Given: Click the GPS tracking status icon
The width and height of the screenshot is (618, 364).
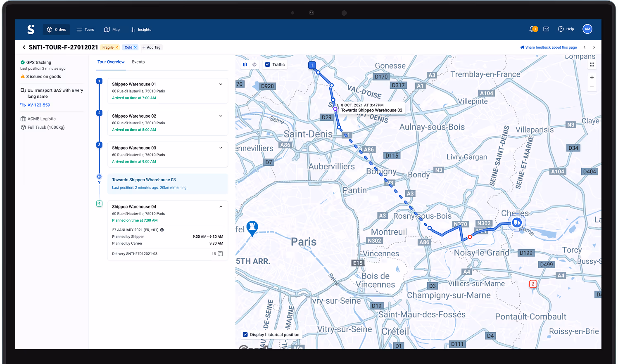Looking at the screenshot, I should [23, 62].
